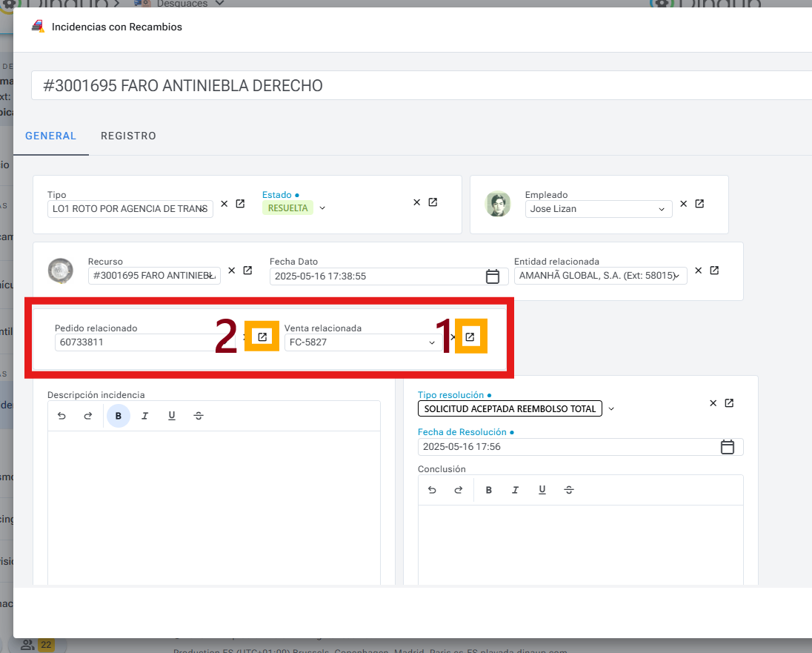Image resolution: width=812 pixels, height=653 pixels.
Task: Open Pedido relacionado in a new window
Action: click(x=262, y=336)
